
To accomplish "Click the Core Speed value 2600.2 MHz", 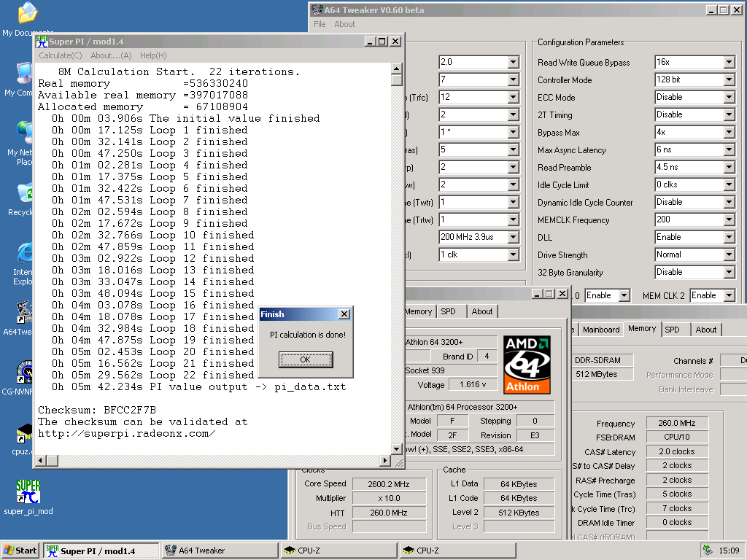I will 389,484.
